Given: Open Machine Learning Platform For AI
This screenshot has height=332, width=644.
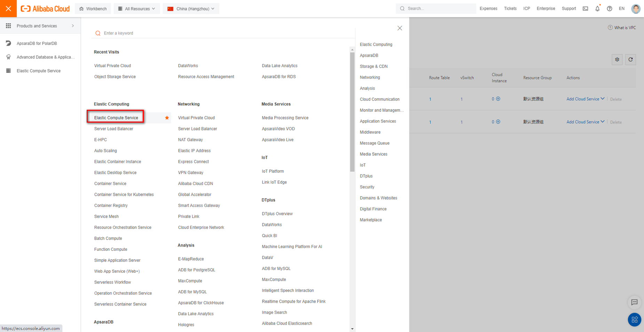Looking at the screenshot, I should tap(292, 247).
